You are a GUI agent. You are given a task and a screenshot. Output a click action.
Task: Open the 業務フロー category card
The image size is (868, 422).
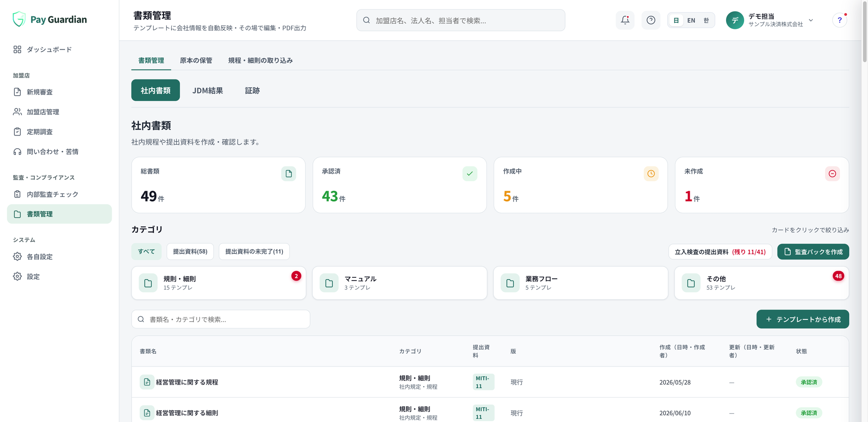pyautogui.click(x=580, y=283)
